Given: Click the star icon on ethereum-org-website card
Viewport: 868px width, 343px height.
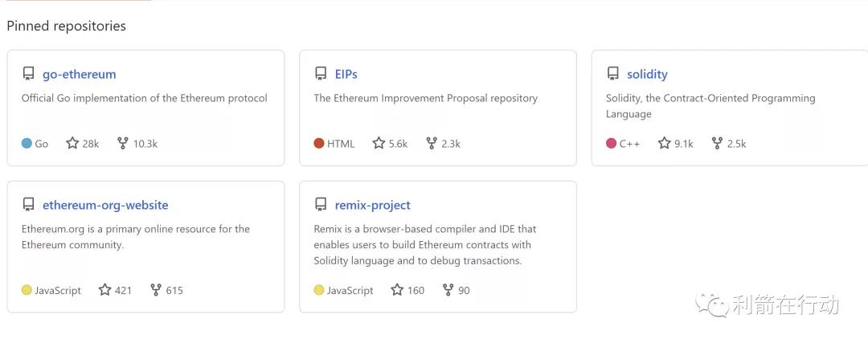Looking at the screenshot, I should pos(104,290).
